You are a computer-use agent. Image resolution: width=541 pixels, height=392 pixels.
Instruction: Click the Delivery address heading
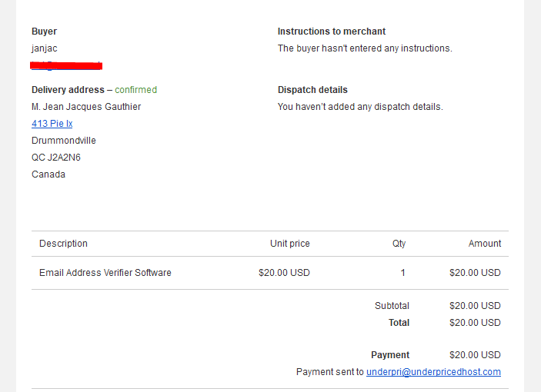pyautogui.click(x=68, y=90)
